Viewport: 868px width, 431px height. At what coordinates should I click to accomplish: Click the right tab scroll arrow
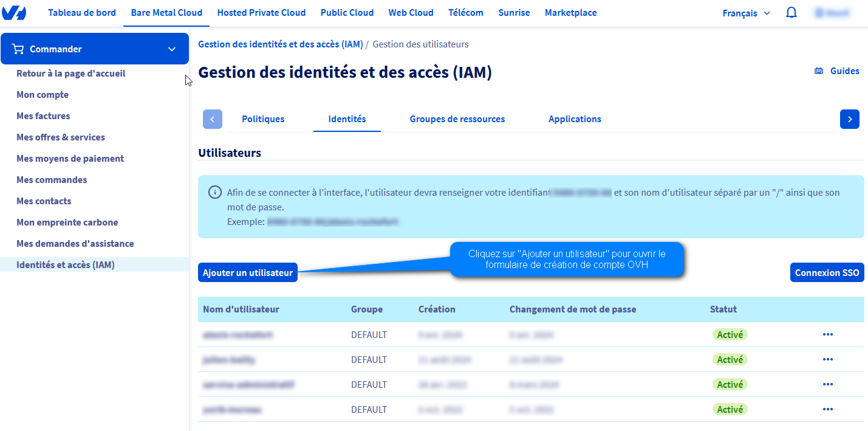(850, 119)
